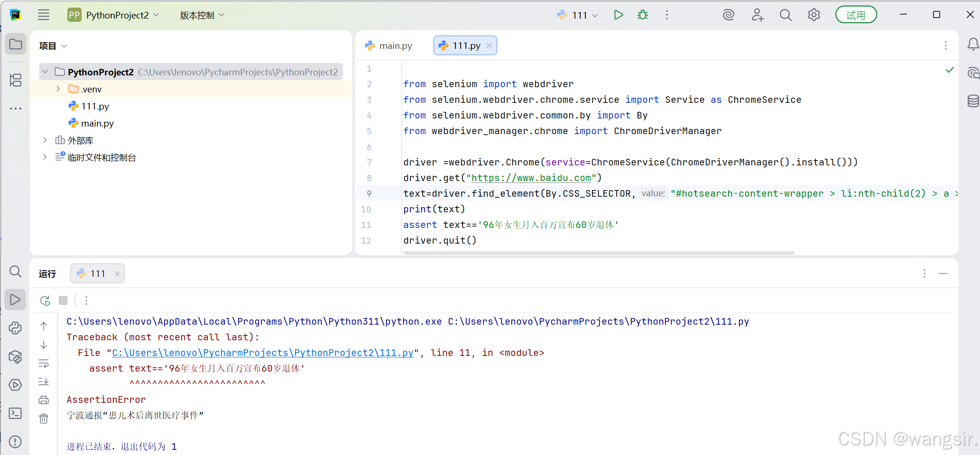Stop the running process
The height and width of the screenshot is (455, 980).
[x=63, y=300]
